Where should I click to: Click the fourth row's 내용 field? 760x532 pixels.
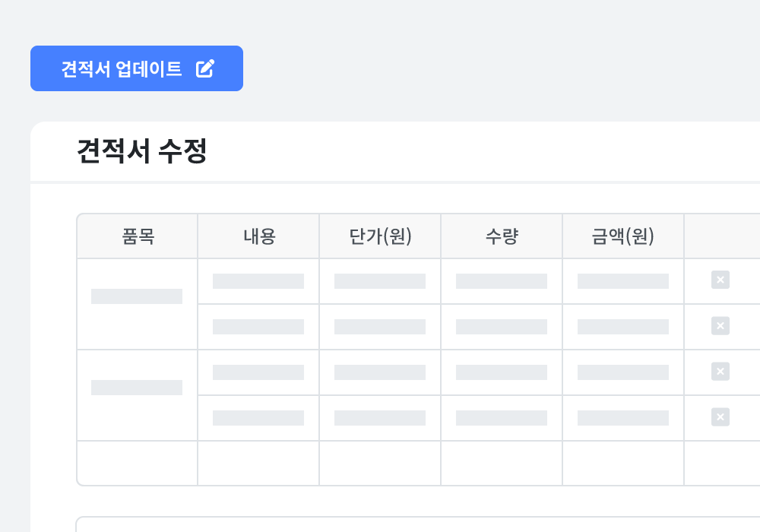[x=258, y=417]
